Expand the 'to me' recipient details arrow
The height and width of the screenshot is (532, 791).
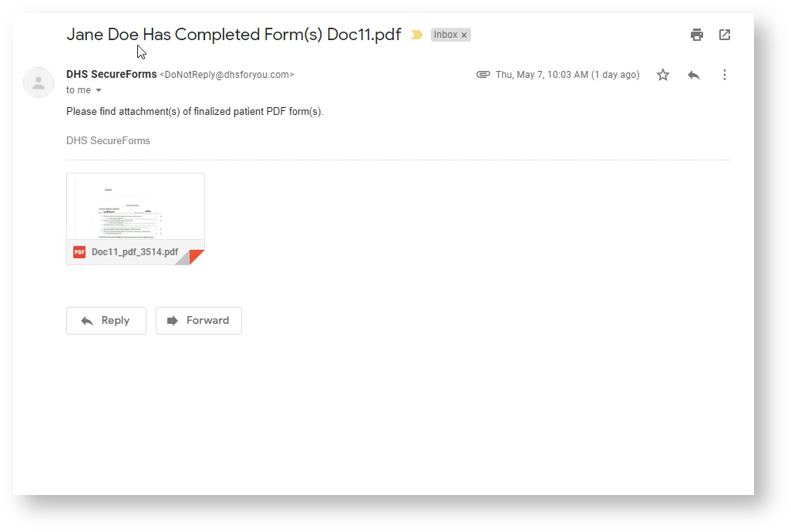pos(99,90)
